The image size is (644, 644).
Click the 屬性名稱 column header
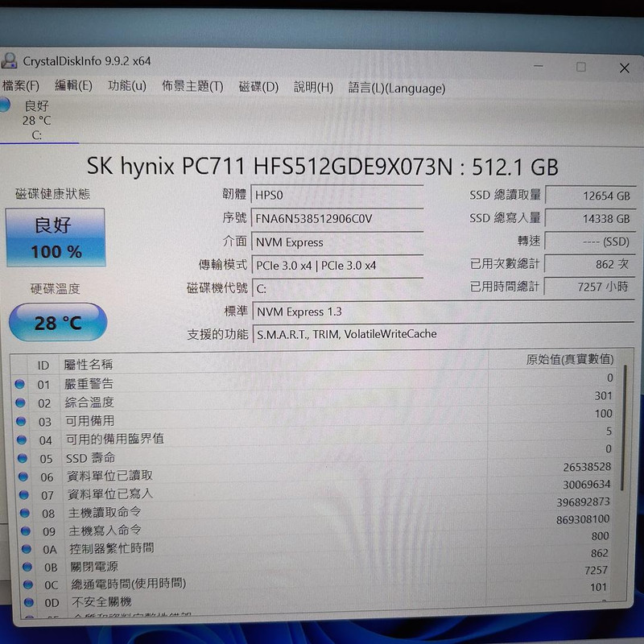click(x=88, y=365)
